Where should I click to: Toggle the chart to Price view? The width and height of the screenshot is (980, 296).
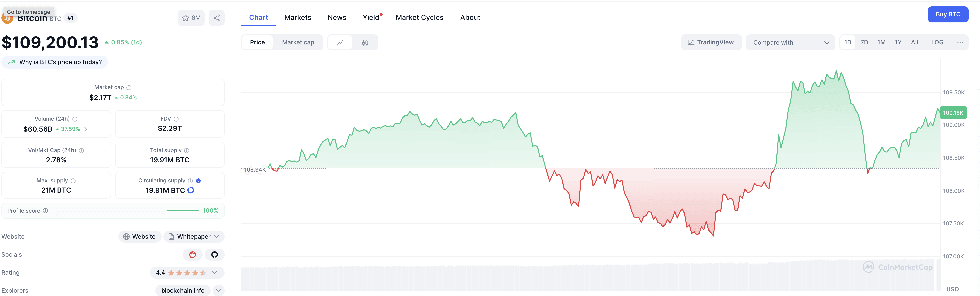tap(257, 42)
